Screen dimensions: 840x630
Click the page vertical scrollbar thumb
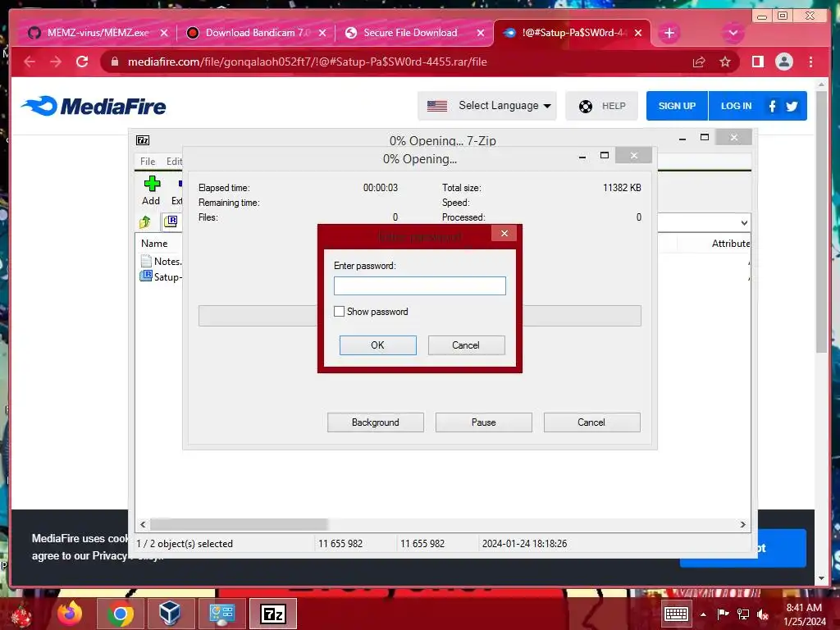click(x=821, y=221)
